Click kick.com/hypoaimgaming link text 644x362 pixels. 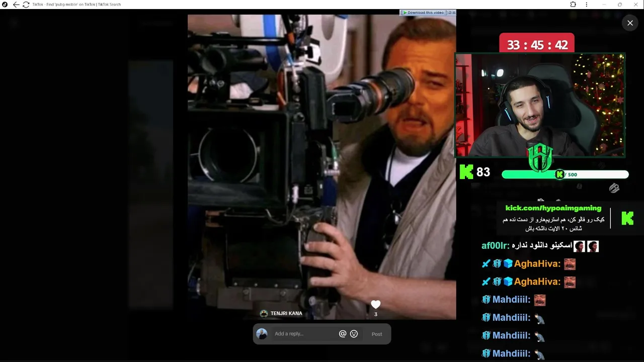pyautogui.click(x=553, y=208)
